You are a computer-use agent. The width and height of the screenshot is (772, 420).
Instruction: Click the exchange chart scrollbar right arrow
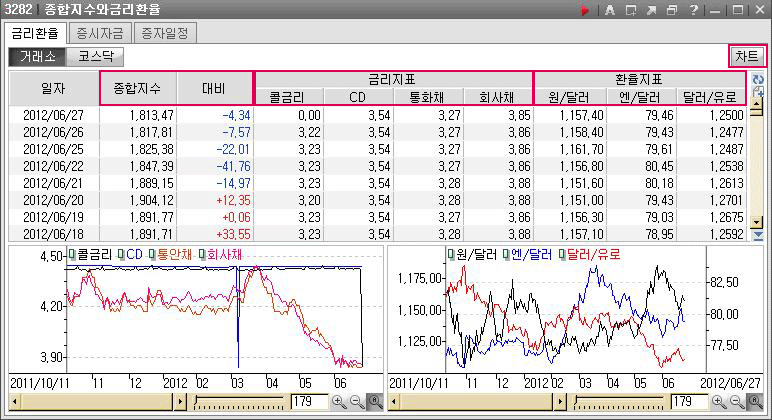[x=560, y=402]
